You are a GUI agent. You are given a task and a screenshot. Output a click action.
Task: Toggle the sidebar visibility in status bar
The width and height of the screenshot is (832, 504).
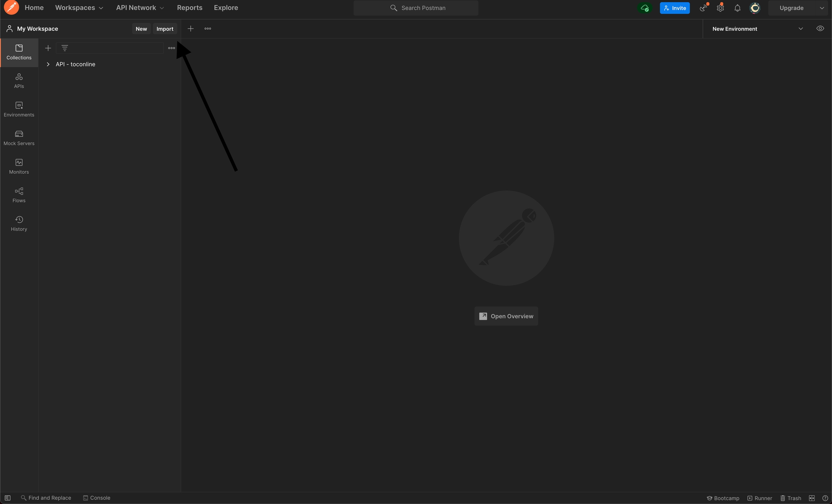tap(8, 498)
